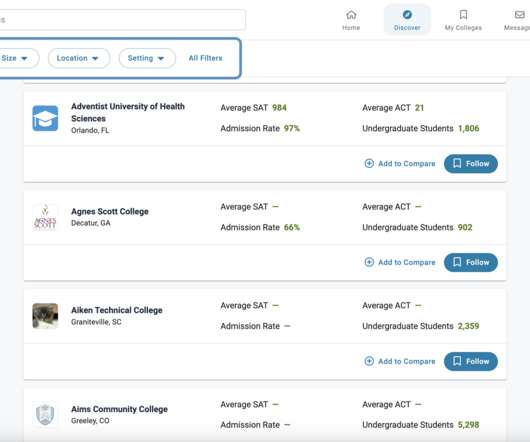Follow Adventist University of Health Sciences

coord(471,164)
